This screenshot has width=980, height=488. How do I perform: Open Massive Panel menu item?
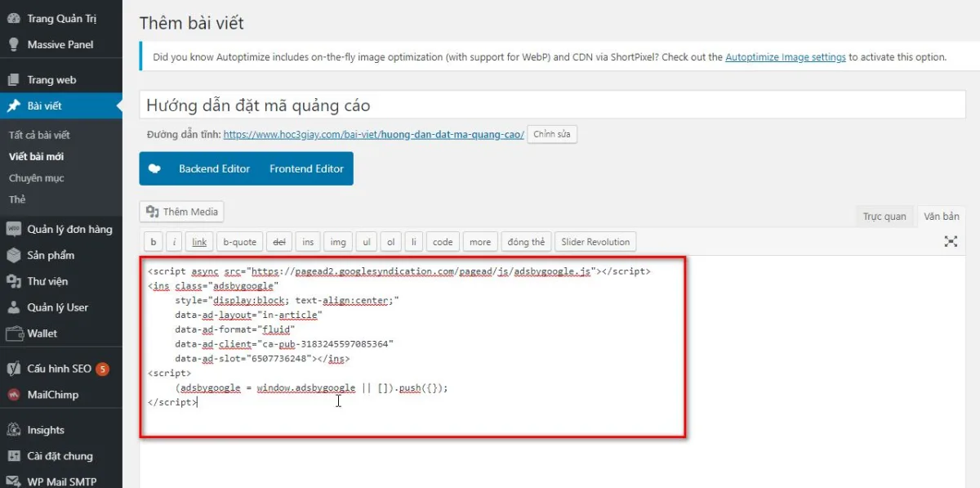coord(61,44)
